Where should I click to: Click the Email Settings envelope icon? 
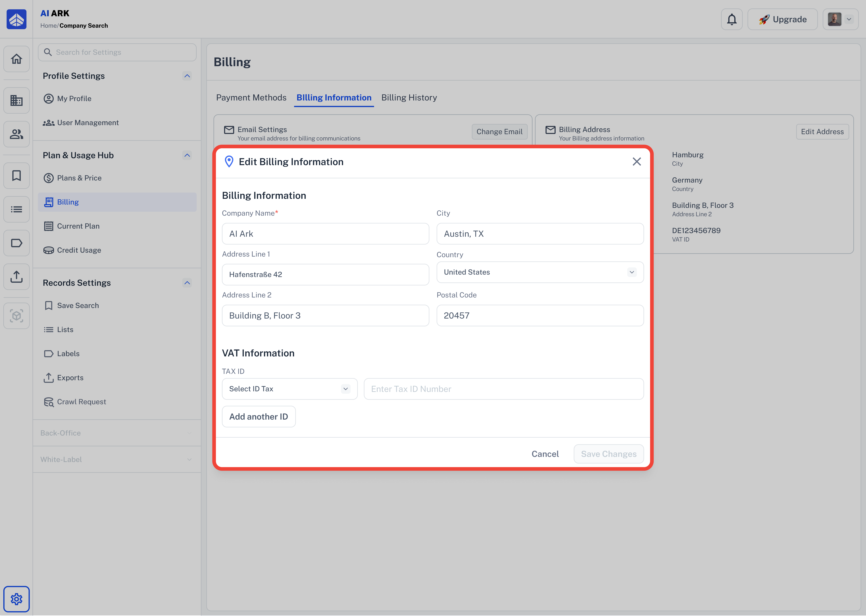tap(229, 130)
